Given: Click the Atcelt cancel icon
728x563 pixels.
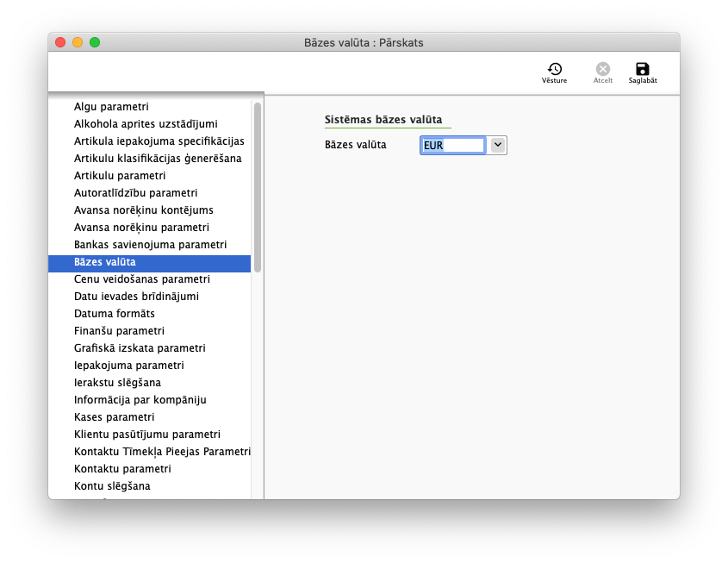Looking at the screenshot, I should [602, 73].
